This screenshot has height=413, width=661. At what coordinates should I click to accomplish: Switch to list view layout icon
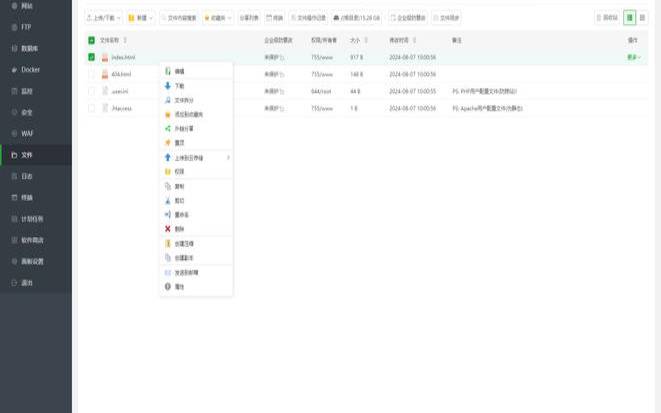point(629,18)
